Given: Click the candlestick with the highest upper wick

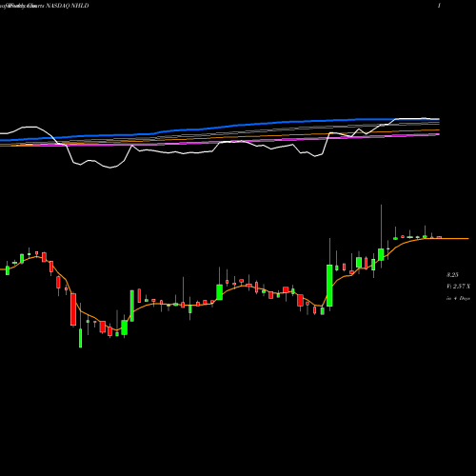Looking at the screenshot, I should tap(381, 254).
